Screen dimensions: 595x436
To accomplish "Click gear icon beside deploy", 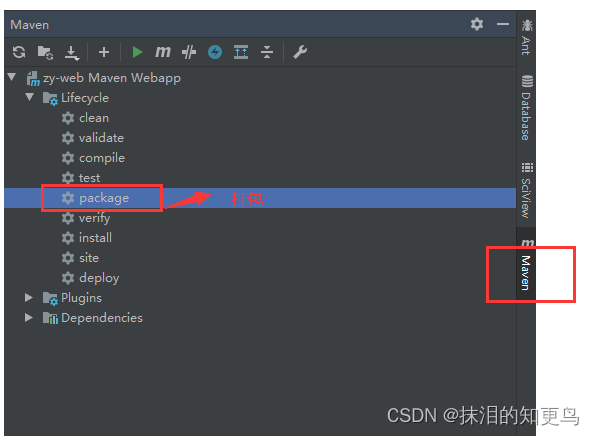I will (x=68, y=278).
